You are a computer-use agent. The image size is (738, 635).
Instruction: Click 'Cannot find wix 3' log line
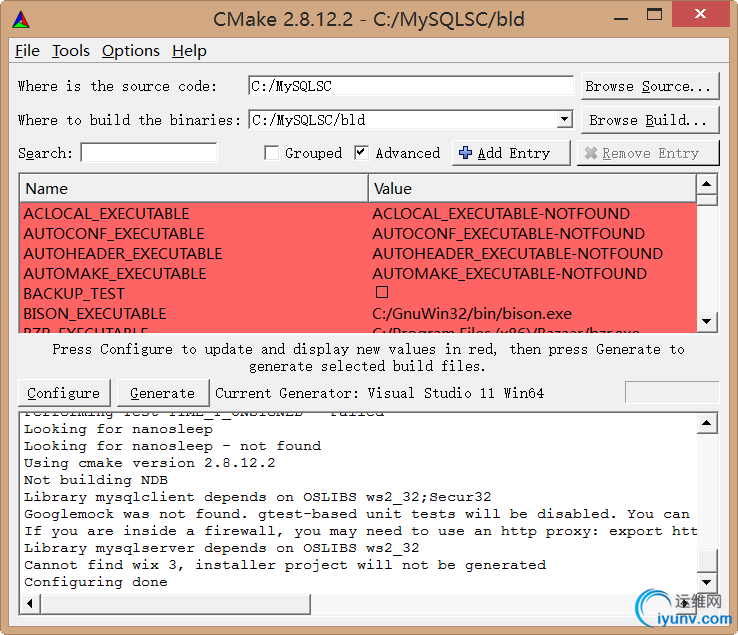point(285,564)
